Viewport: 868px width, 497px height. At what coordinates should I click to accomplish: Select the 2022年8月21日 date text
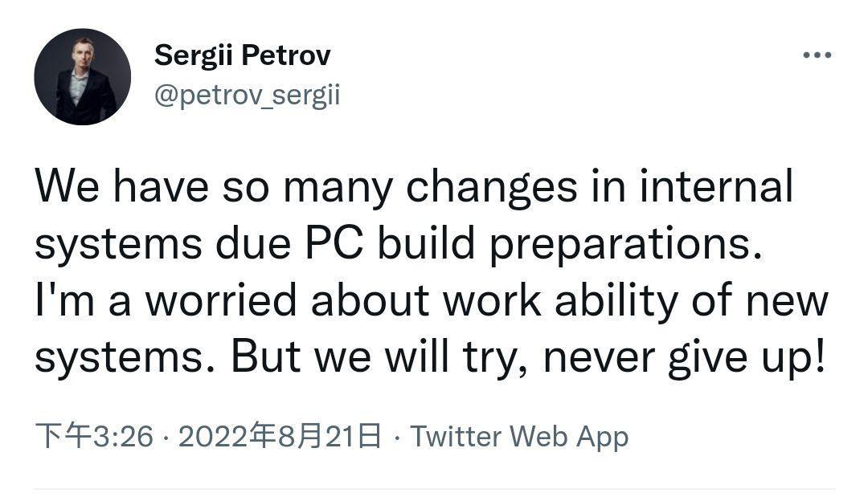[x=279, y=437]
